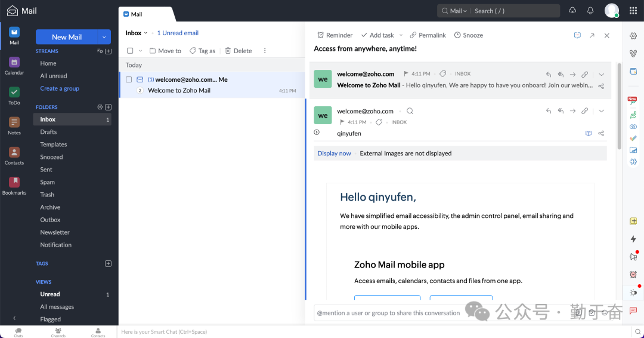The height and width of the screenshot is (338, 644).
Task: Select the Drafts folder
Action: [x=48, y=132]
